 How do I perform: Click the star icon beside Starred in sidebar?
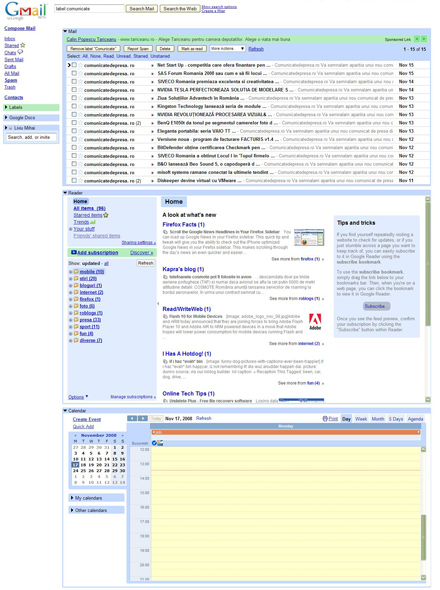pyautogui.click(x=23, y=45)
